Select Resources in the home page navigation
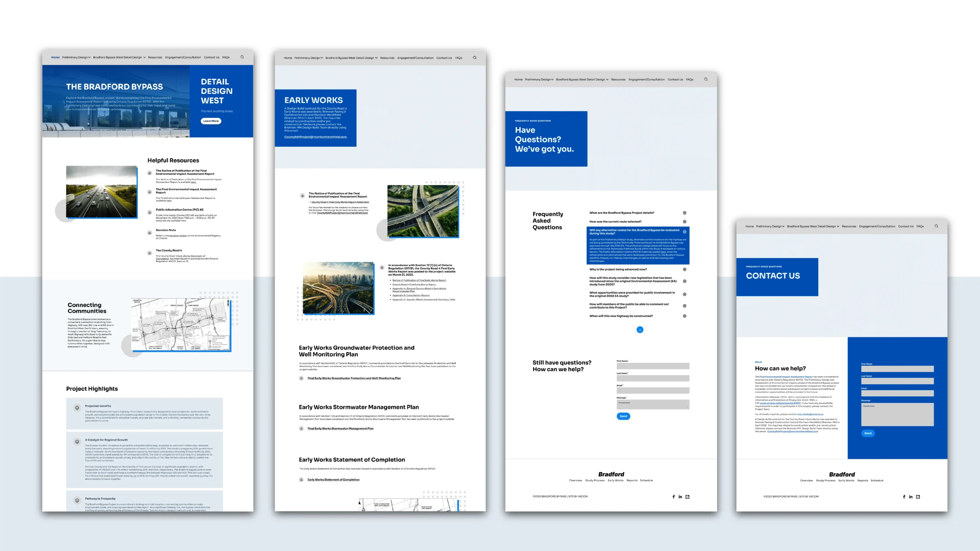 coord(155,57)
